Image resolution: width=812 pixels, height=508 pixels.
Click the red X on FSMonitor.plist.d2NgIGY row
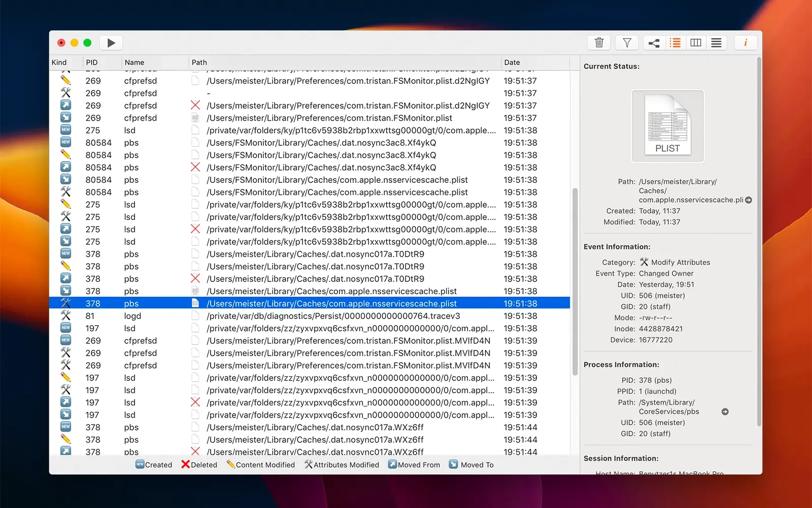(x=195, y=105)
